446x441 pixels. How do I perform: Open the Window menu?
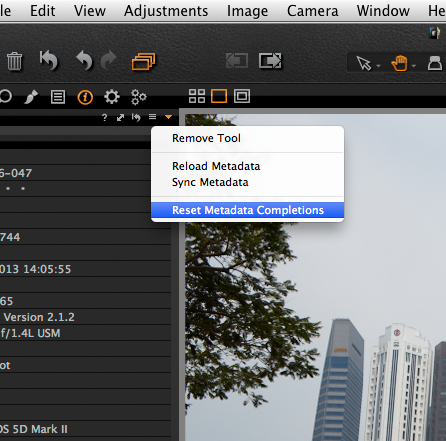coord(383,11)
